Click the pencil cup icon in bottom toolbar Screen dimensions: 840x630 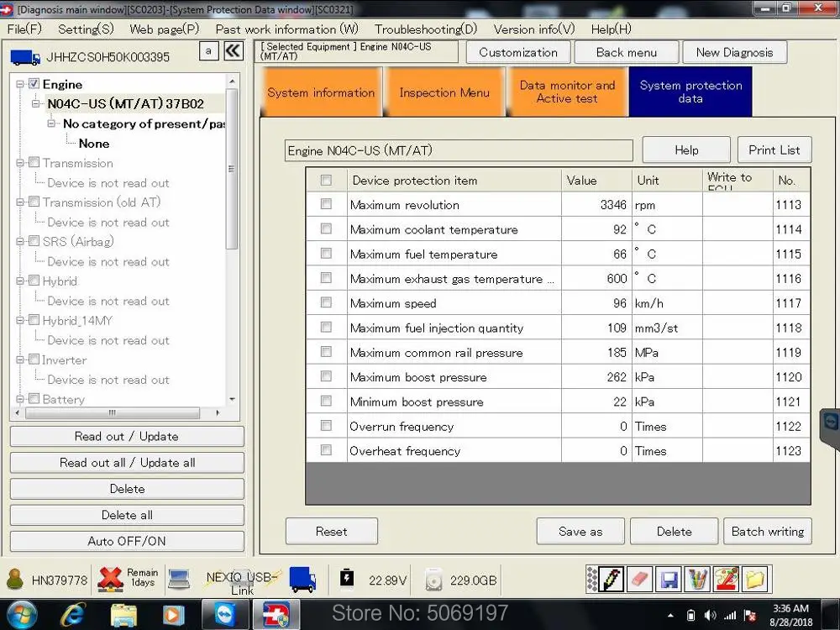(697, 579)
